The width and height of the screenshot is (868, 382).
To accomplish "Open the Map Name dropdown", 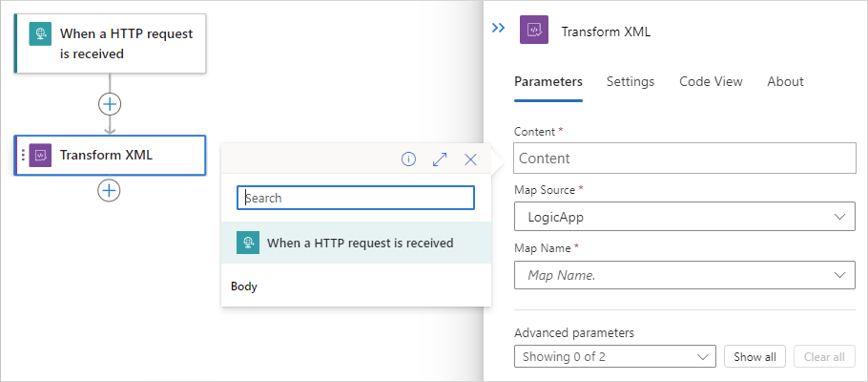I will [x=685, y=275].
